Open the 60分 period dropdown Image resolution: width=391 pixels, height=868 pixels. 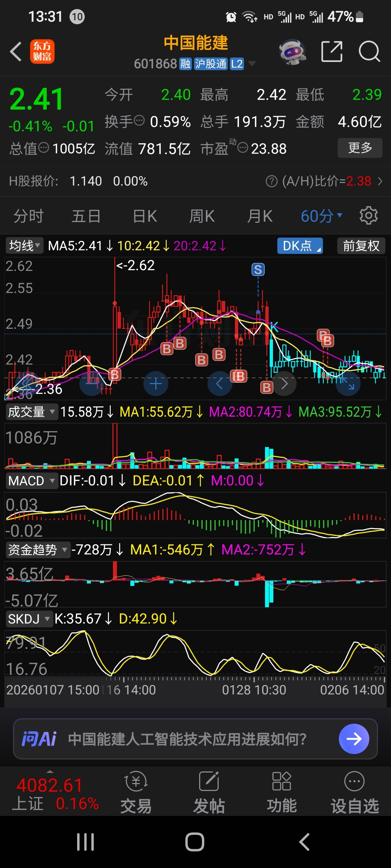(x=321, y=216)
